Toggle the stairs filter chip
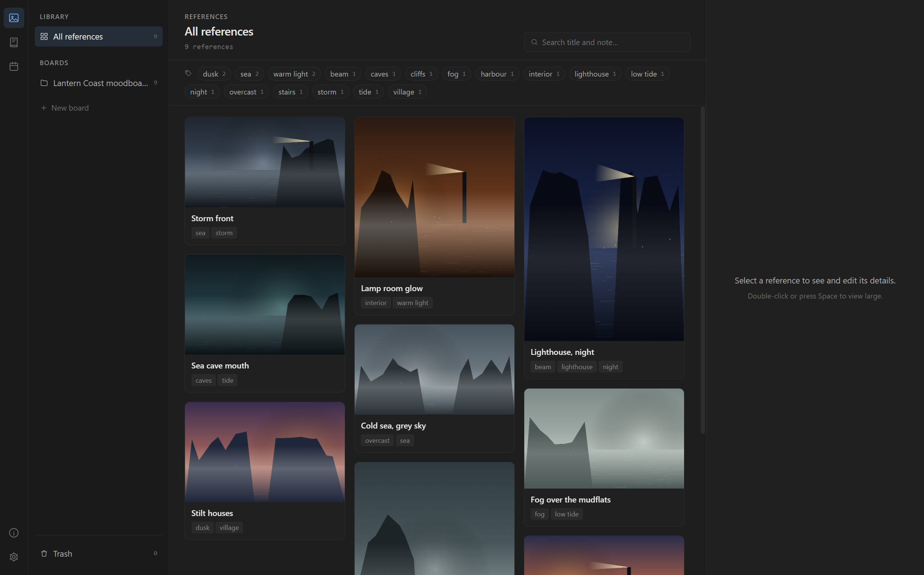 coord(290,92)
